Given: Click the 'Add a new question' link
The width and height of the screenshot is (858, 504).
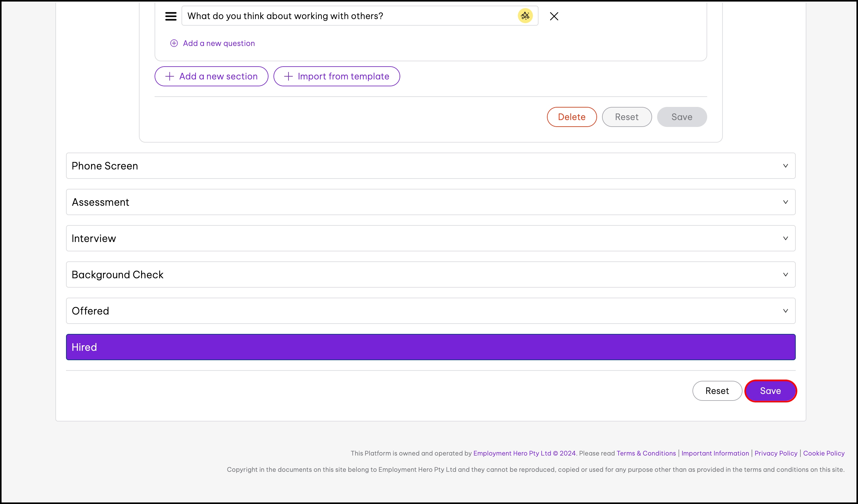Looking at the screenshot, I should point(219,43).
